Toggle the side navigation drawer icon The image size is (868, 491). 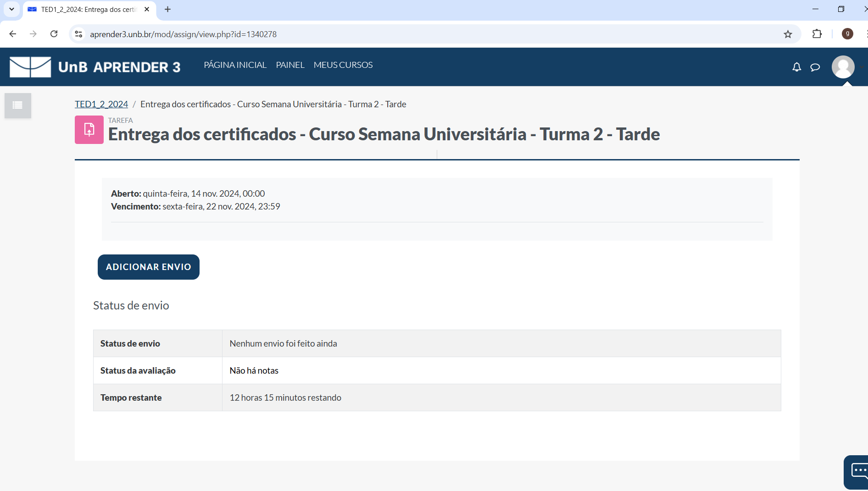[18, 105]
